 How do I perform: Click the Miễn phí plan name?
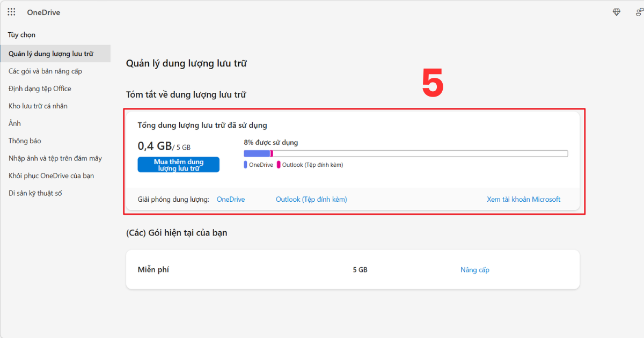pos(153,270)
